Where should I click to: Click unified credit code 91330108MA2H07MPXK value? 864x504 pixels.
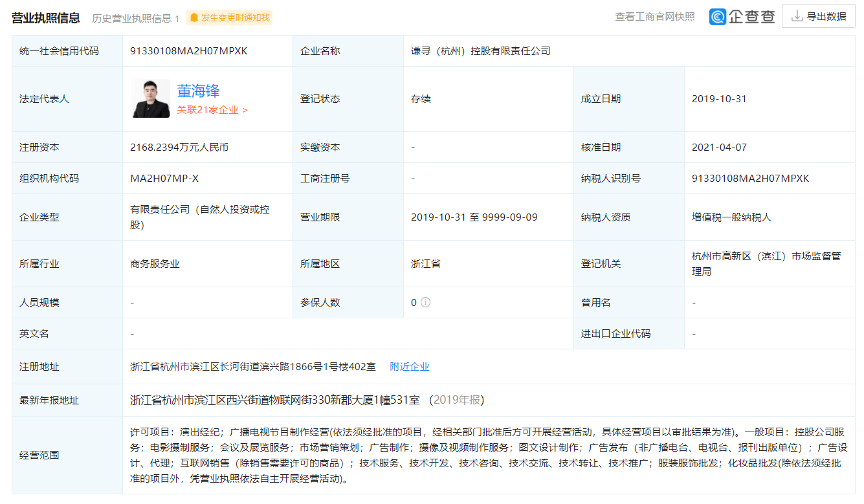(189, 50)
